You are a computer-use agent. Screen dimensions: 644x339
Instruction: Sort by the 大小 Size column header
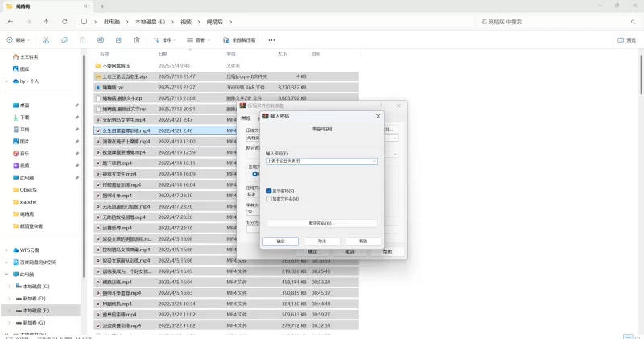[x=282, y=54]
